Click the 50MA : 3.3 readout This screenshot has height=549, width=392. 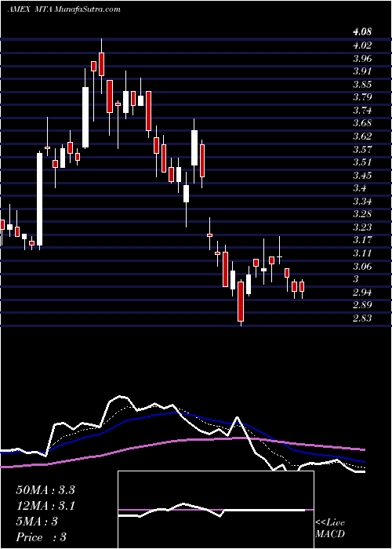pyautogui.click(x=45, y=490)
